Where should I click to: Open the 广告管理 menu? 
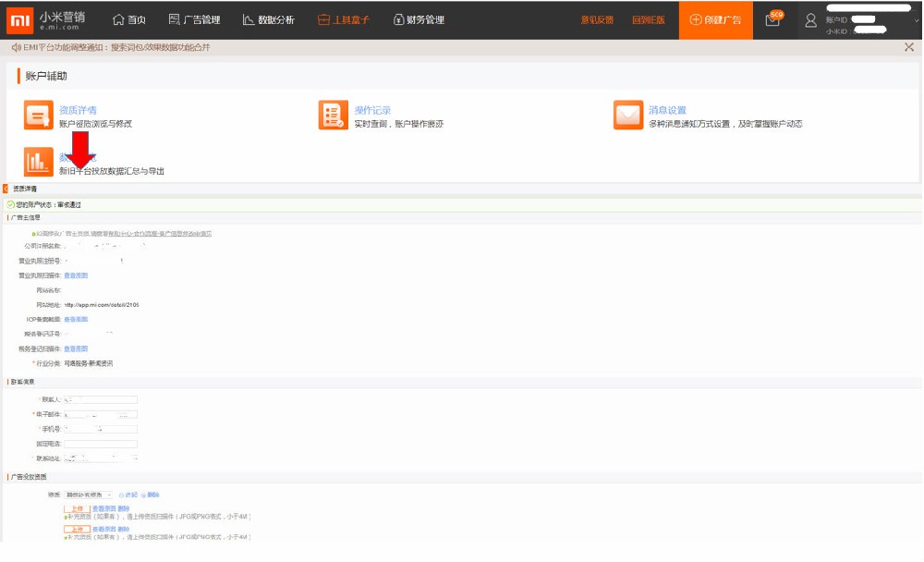(x=194, y=20)
